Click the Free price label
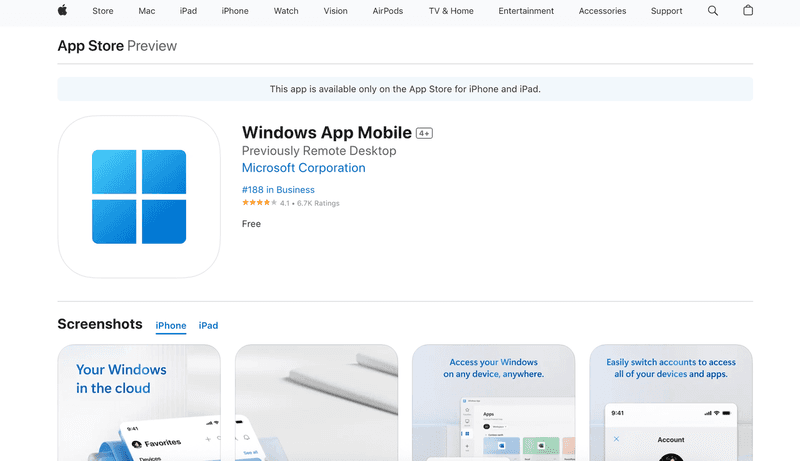This screenshot has height=461, width=800. pyautogui.click(x=251, y=224)
